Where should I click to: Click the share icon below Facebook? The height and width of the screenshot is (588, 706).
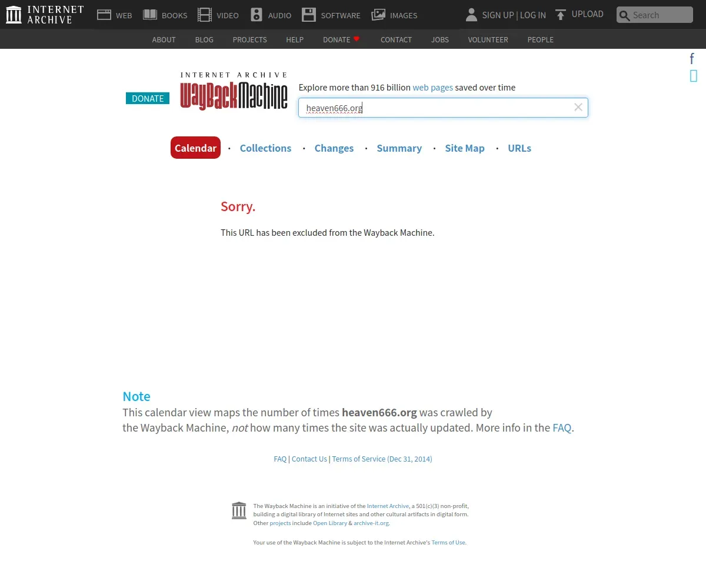(x=694, y=75)
